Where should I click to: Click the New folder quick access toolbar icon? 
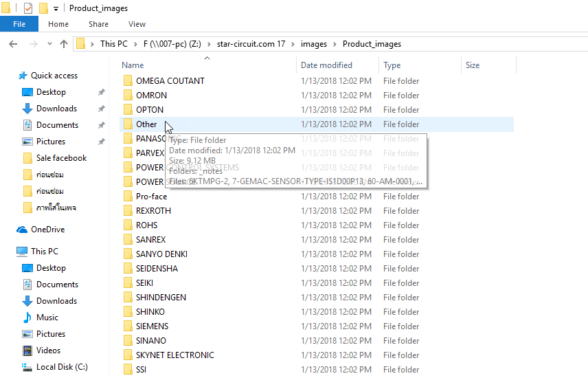coord(43,8)
